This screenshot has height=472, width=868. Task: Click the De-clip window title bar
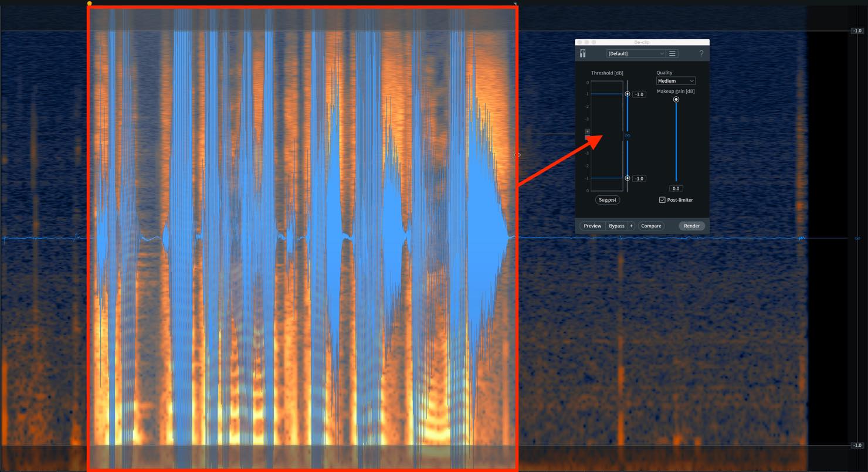click(642, 42)
